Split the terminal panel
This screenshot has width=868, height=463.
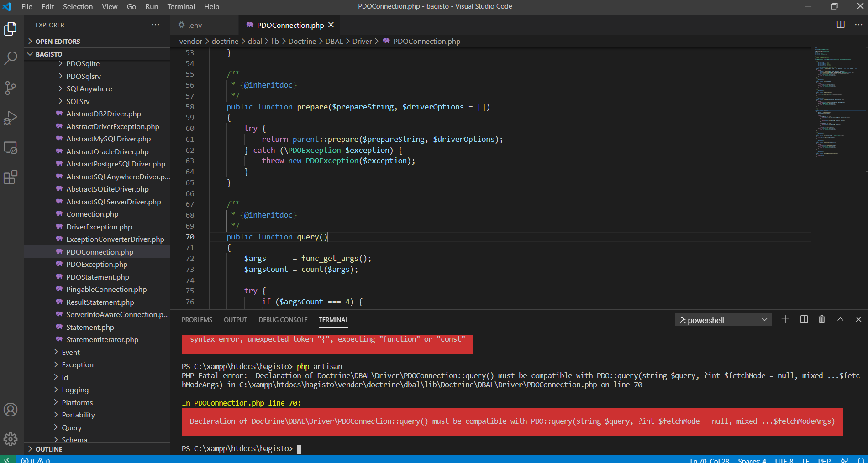pos(804,319)
